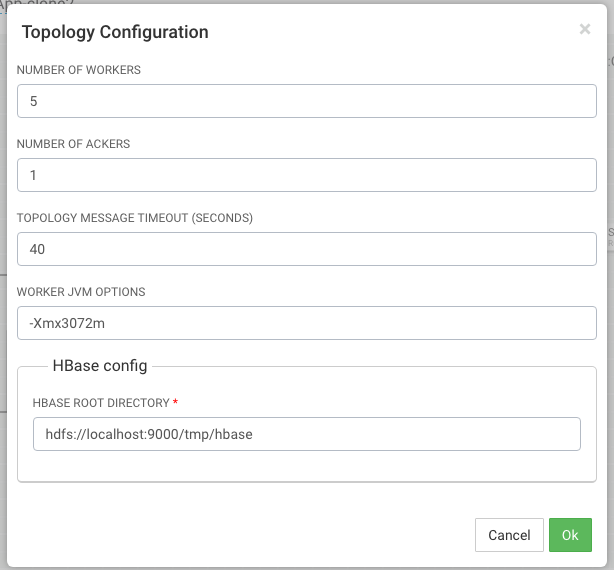
Task: Close the Topology Configuration dialog
Action: 585,30
